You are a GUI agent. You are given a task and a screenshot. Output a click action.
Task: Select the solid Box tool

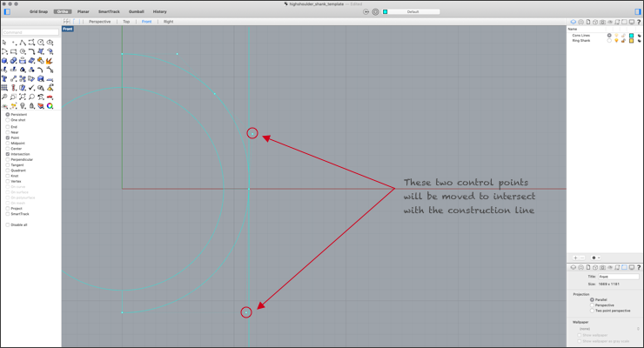coord(4,61)
